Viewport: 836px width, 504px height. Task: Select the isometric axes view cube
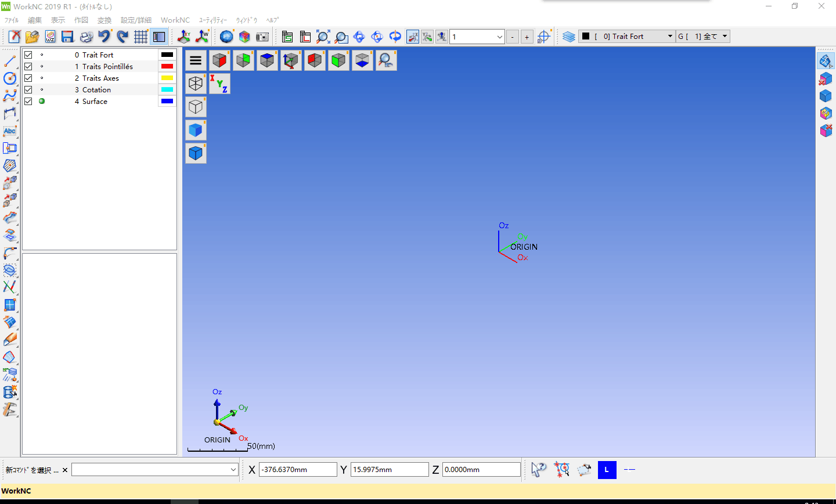291,60
